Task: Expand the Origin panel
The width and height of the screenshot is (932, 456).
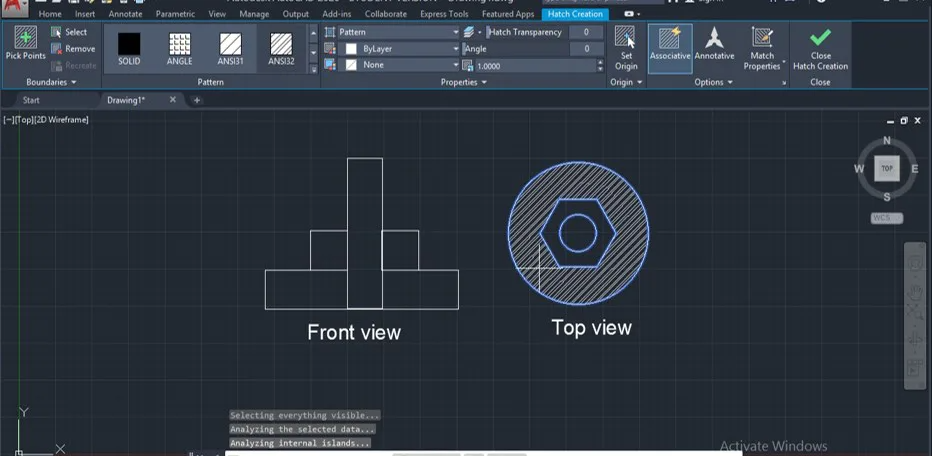Action: click(x=626, y=82)
